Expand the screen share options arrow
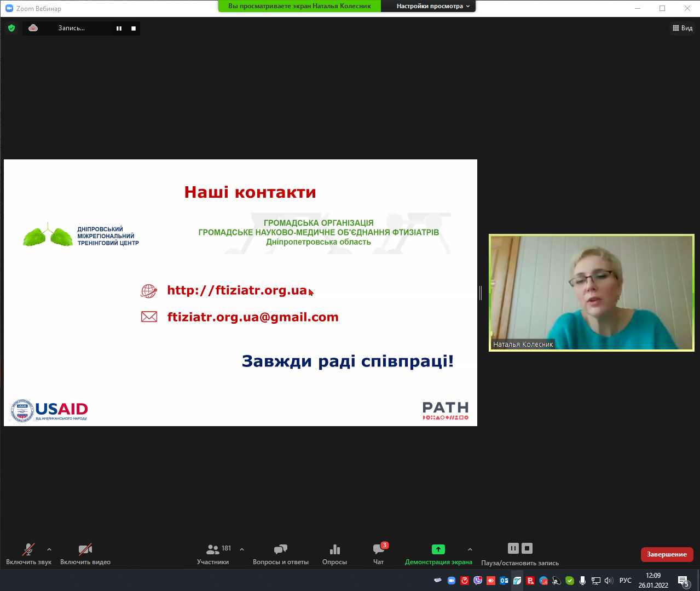This screenshot has height=591, width=700. [x=470, y=549]
